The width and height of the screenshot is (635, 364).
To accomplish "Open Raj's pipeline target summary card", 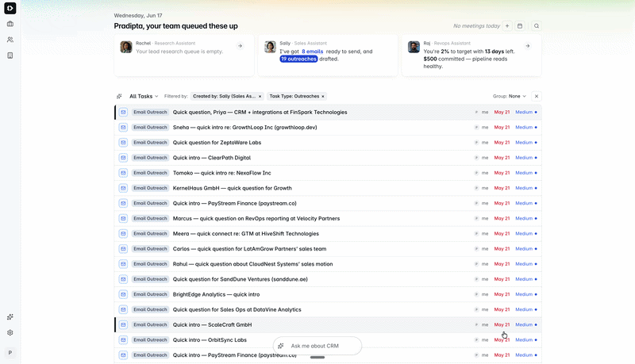I will click(x=471, y=55).
